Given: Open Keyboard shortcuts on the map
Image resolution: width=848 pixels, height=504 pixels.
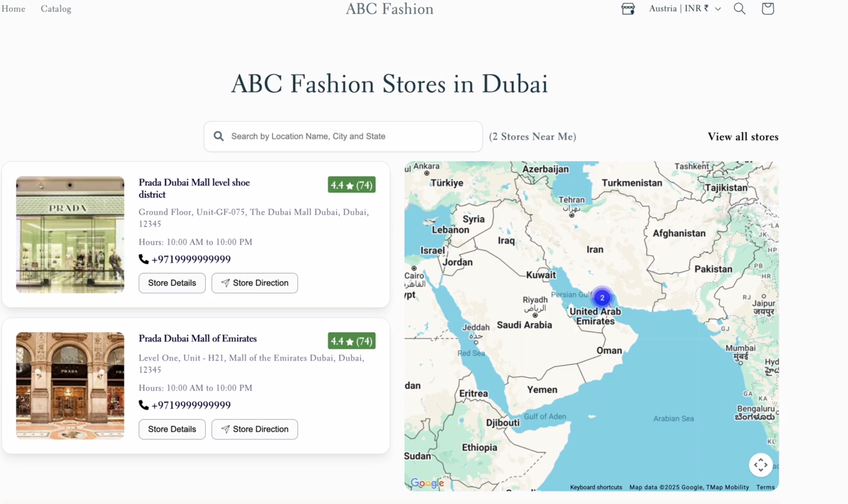Looking at the screenshot, I should pos(596,487).
